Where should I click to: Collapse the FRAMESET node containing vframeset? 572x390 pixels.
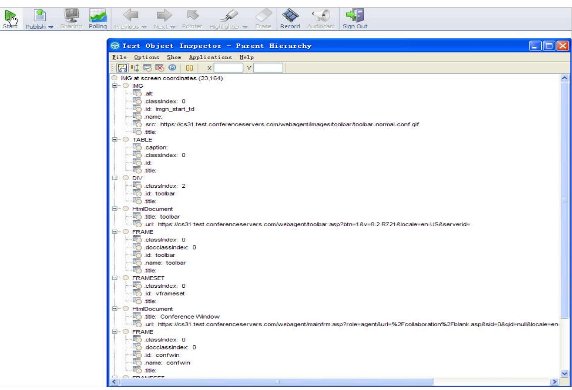click(115, 278)
